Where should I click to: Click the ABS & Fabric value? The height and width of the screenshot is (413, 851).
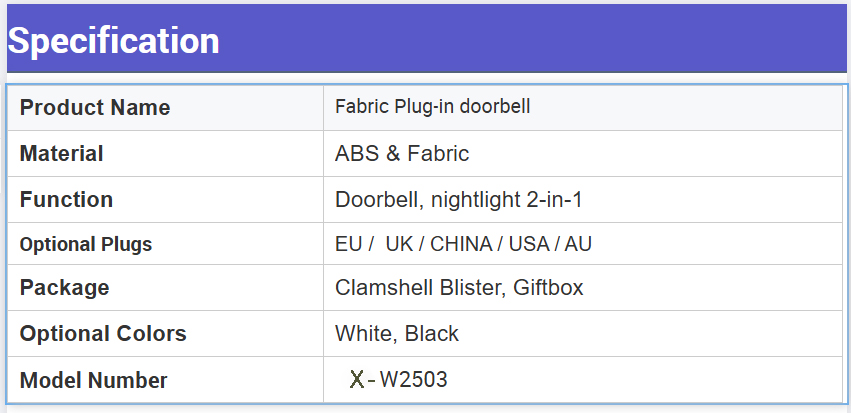pos(402,154)
